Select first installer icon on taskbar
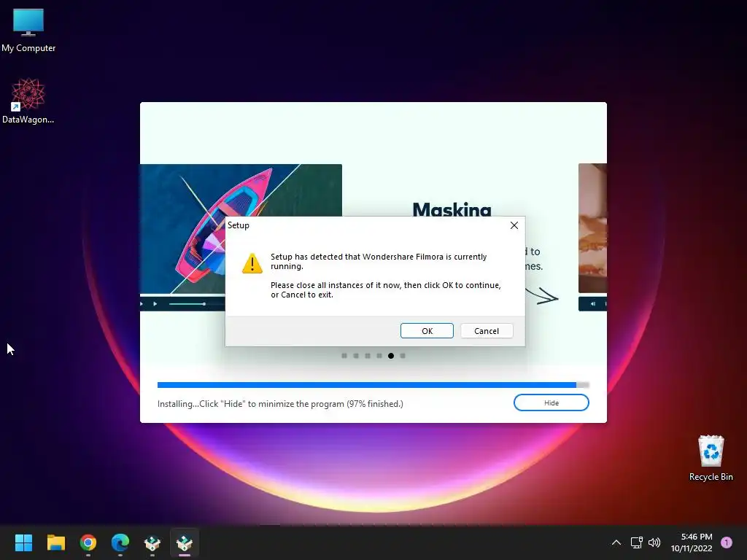The height and width of the screenshot is (560, 747). (152, 542)
